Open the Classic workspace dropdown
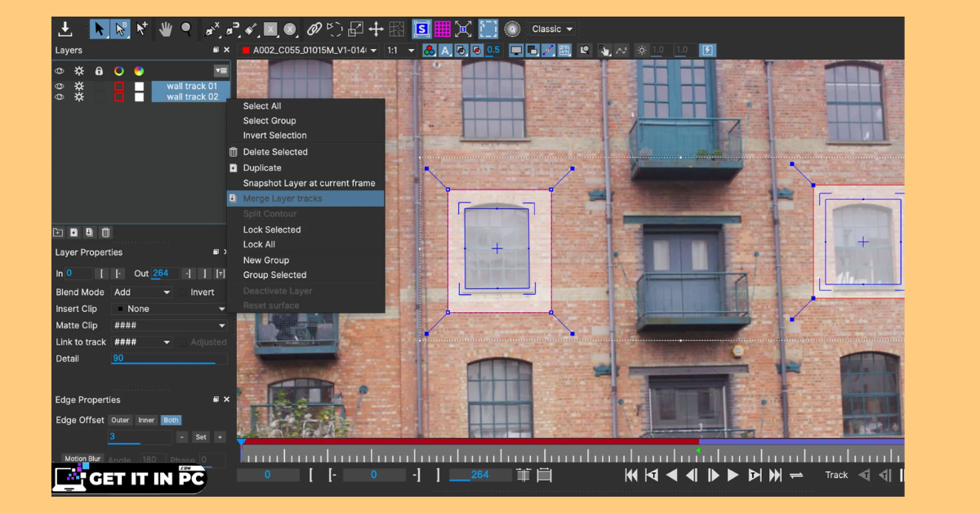The height and width of the screenshot is (513, 980). [x=552, y=29]
